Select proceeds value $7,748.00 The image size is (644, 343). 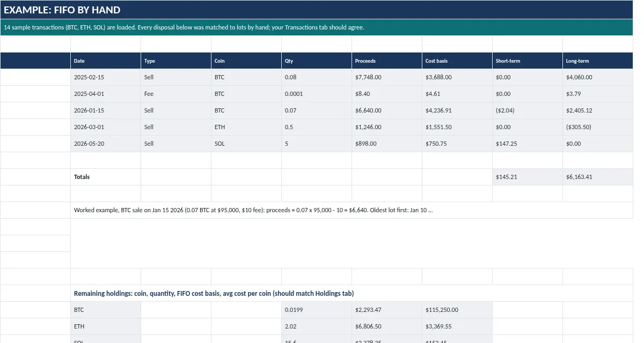pos(387,77)
